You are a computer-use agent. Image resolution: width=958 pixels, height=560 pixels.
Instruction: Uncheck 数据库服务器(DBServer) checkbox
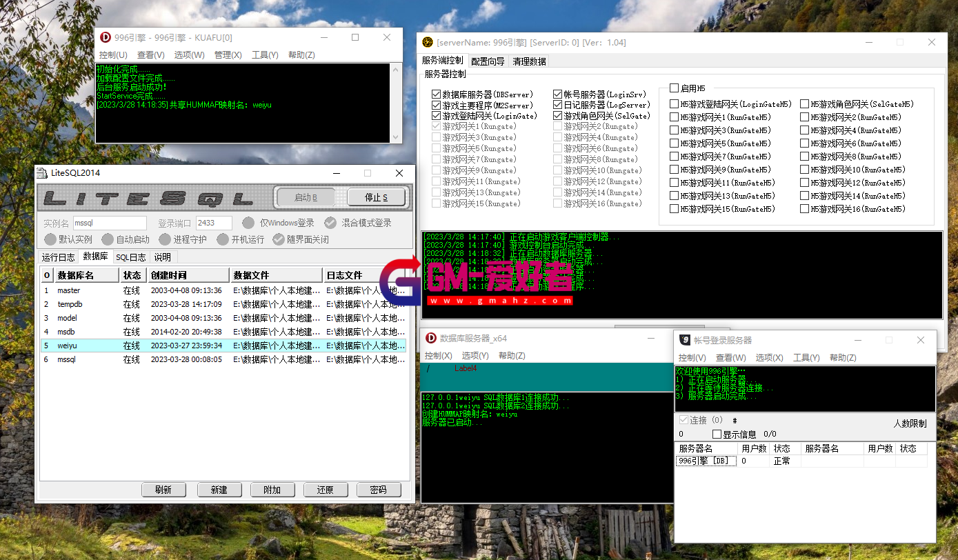pyautogui.click(x=437, y=94)
